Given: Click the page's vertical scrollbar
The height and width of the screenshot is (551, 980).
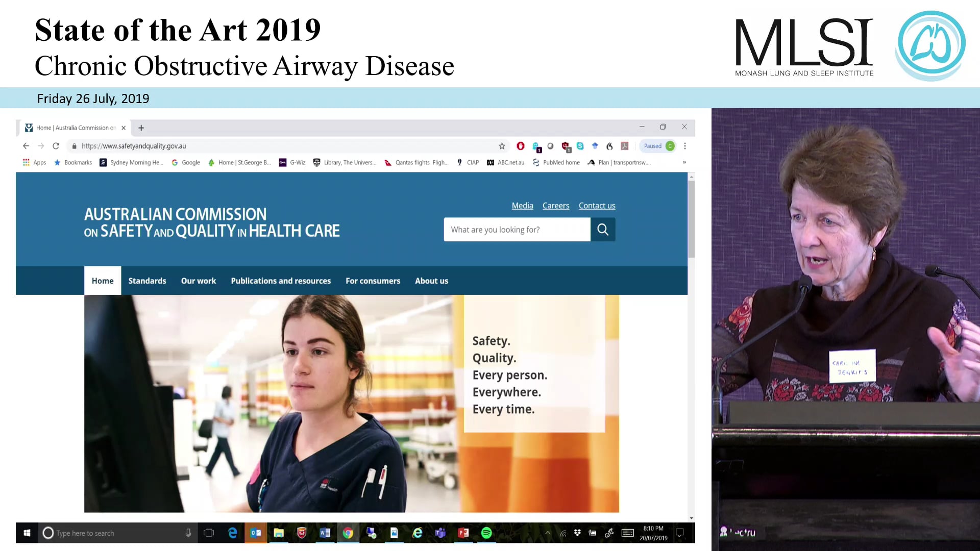Looking at the screenshot, I should pyautogui.click(x=691, y=219).
